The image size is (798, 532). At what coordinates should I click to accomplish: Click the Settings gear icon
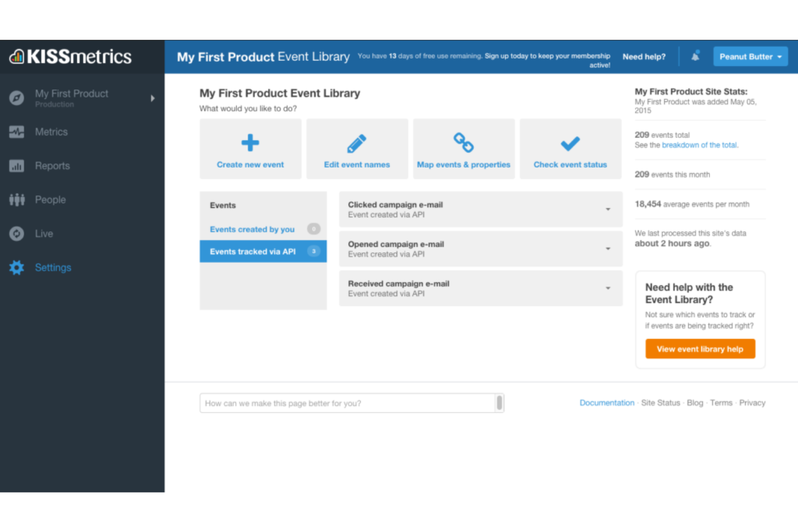coord(17,268)
